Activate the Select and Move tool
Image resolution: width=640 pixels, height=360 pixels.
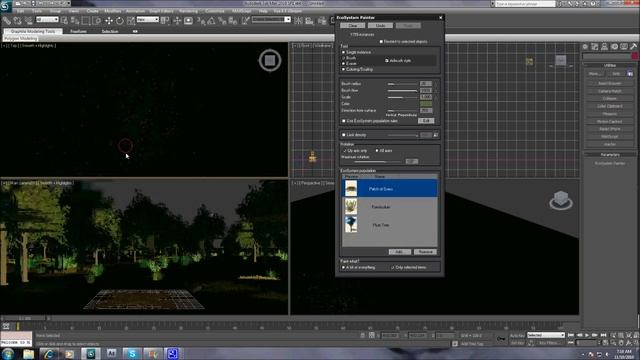pos(109,20)
